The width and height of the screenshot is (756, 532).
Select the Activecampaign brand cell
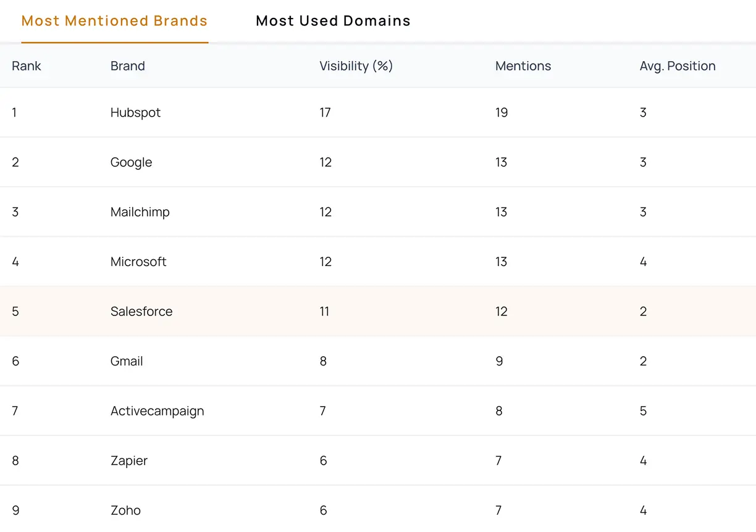157,411
